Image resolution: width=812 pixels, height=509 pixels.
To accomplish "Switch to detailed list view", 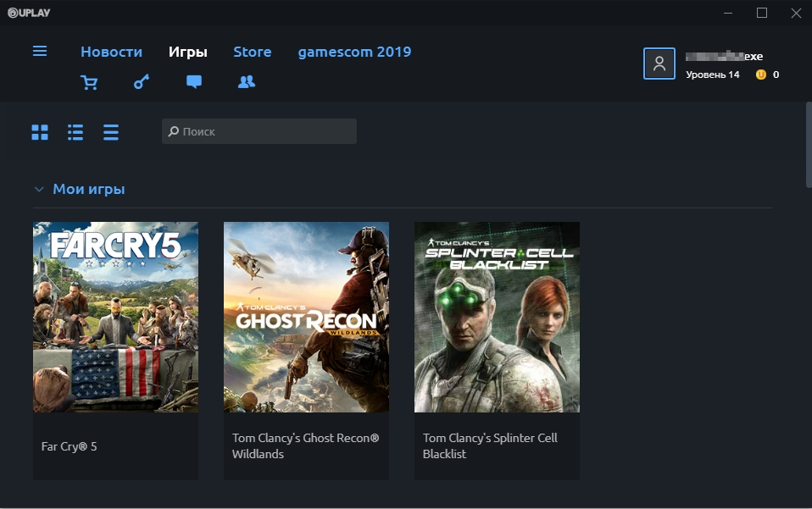I will [x=75, y=132].
